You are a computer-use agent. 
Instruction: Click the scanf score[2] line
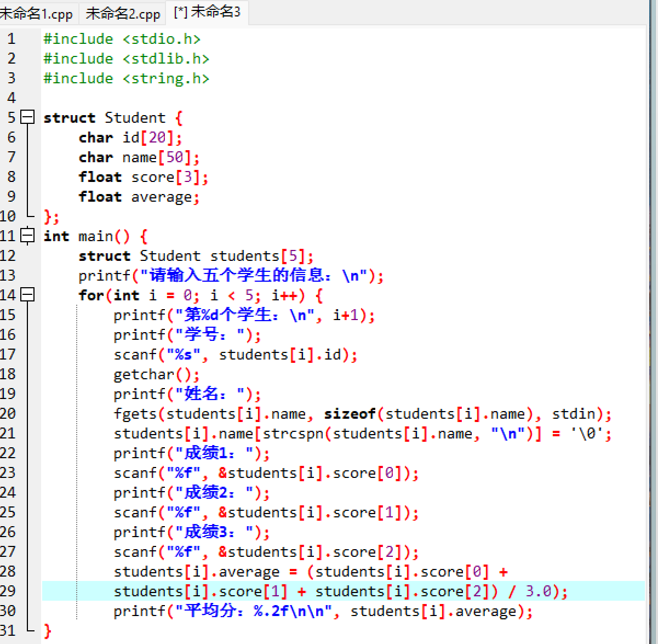coord(266,552)
